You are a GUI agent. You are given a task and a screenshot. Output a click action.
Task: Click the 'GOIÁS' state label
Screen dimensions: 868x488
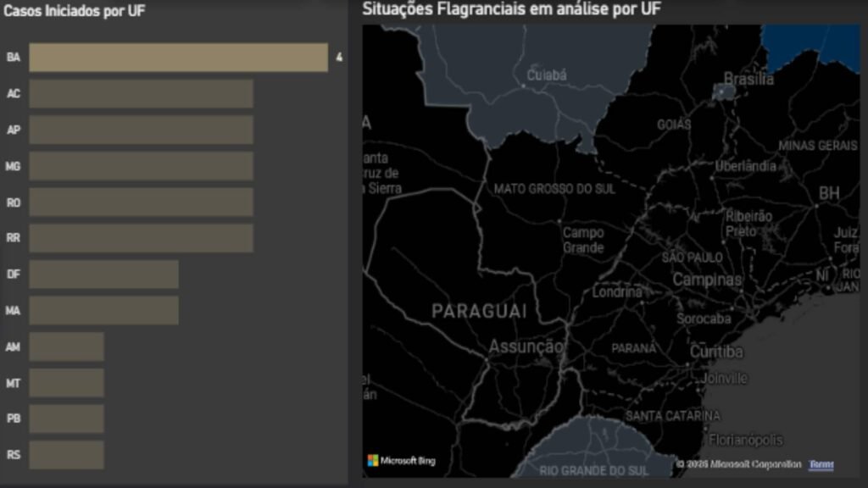click(674, 125)
